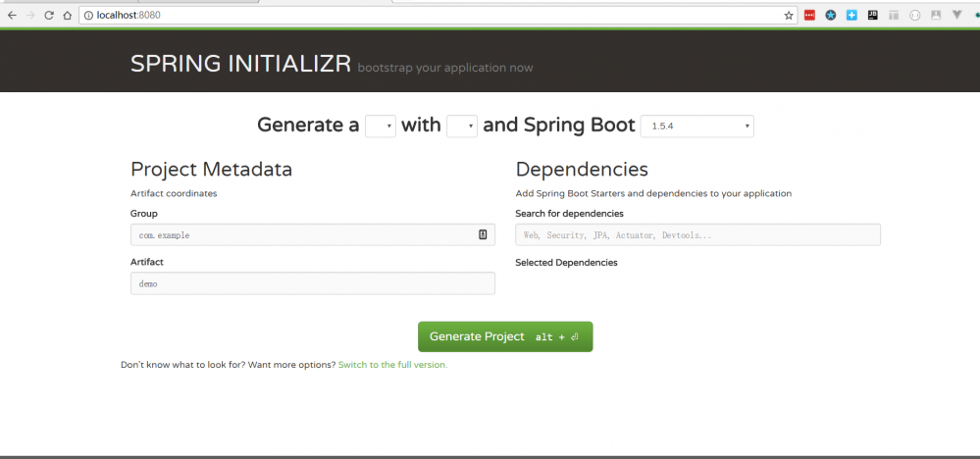Click the 'Project Metadata' heading
This screenshot has width=980, height=459.
coord(211,170)
